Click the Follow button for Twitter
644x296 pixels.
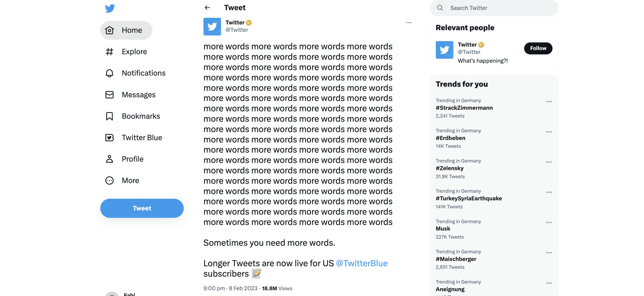point(538,48)
